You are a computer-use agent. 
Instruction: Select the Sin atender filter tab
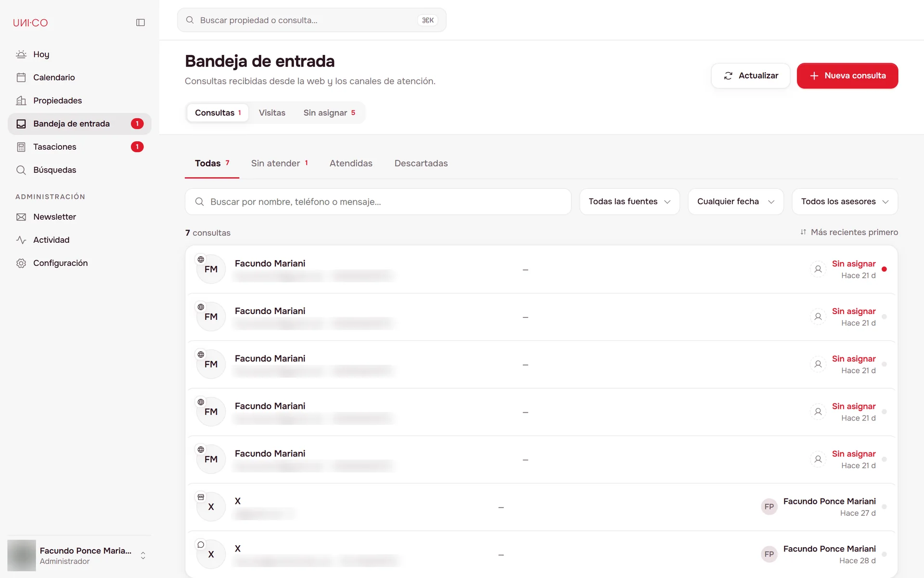click(280, 164)
